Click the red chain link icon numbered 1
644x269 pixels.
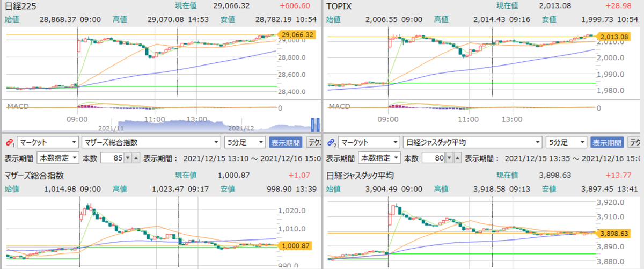tap(9, 143)
